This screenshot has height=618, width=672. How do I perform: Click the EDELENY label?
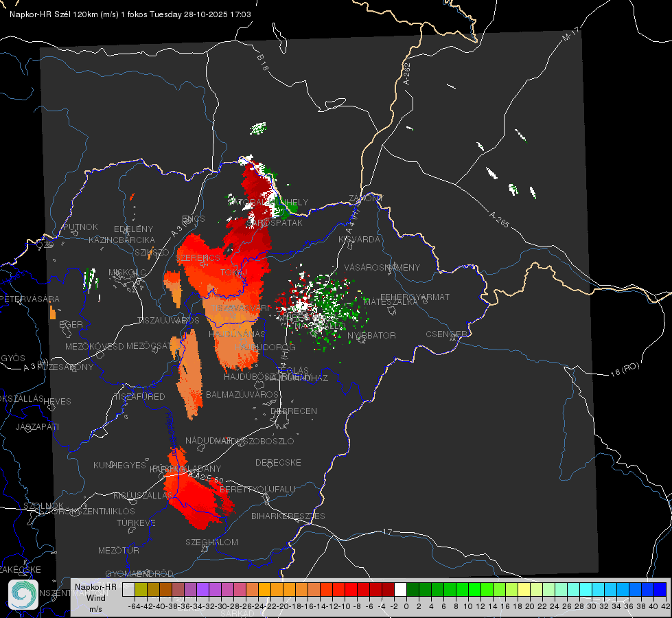[x=133, y=229]
